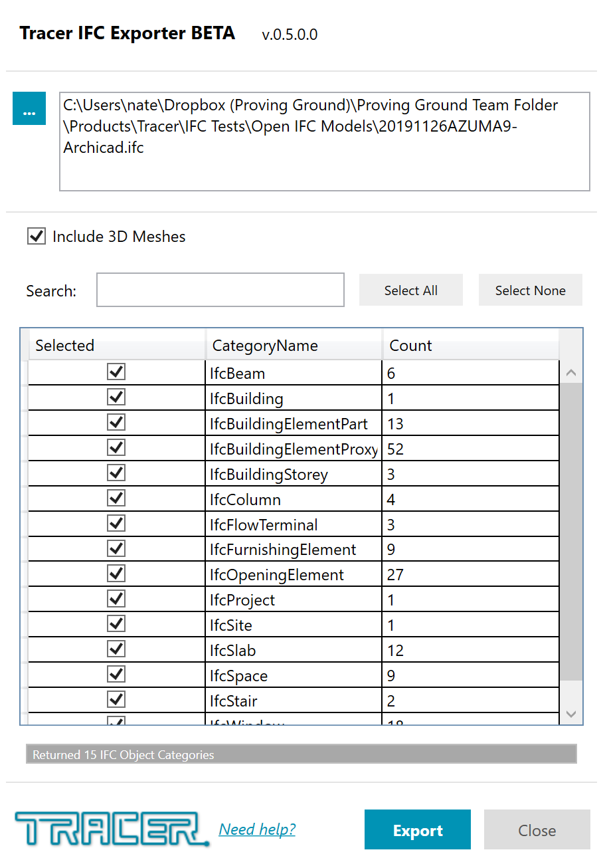Click inside the Search text field
The image size is (603, 868).
click(220, 290)
